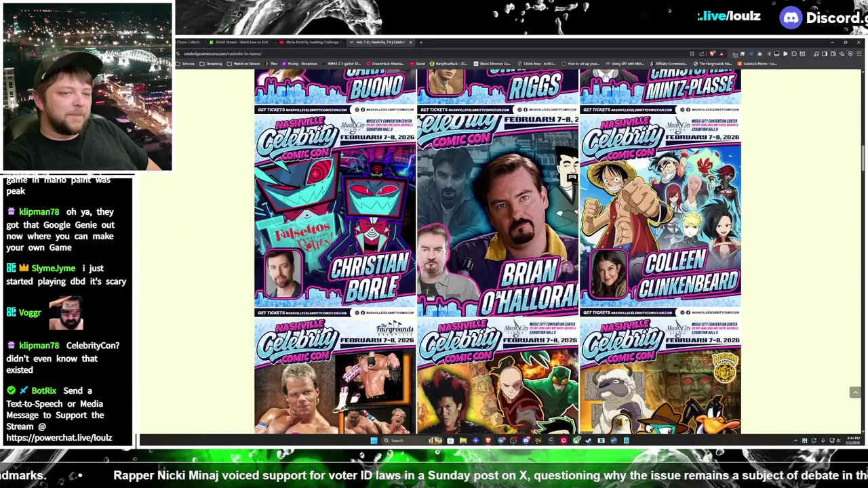The image size is (868, 488).
Task: Open the wrestler guest poster at Fairgrounds
Action: click(335, 376)
